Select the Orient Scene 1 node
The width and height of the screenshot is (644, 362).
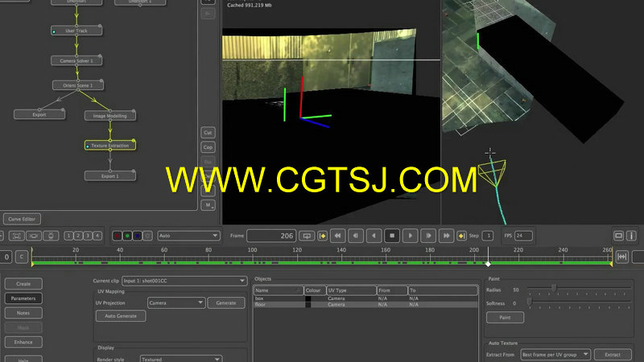tap(77, 85)
